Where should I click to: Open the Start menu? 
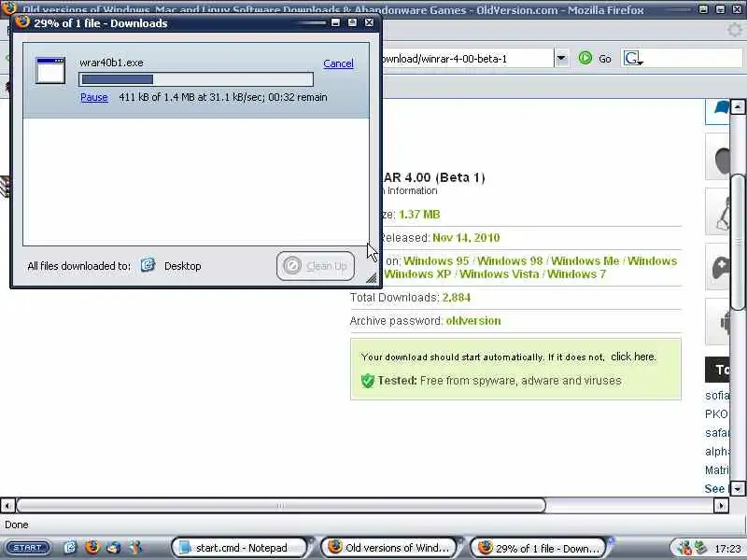28,548
